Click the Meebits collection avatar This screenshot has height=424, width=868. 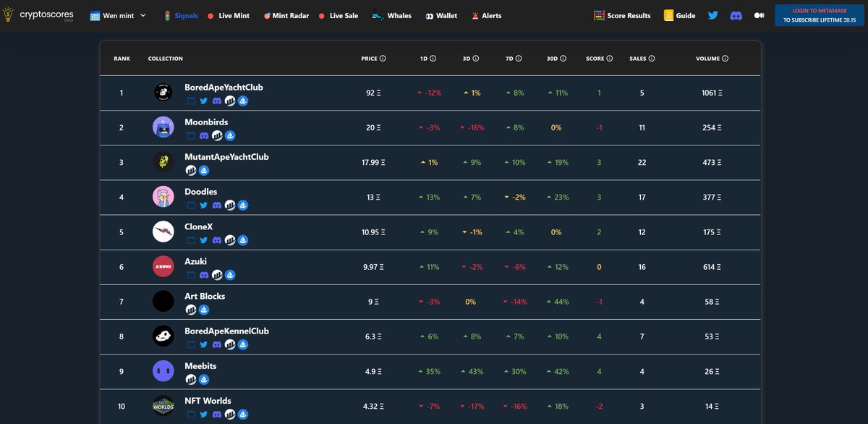click(x=163, y=371)
